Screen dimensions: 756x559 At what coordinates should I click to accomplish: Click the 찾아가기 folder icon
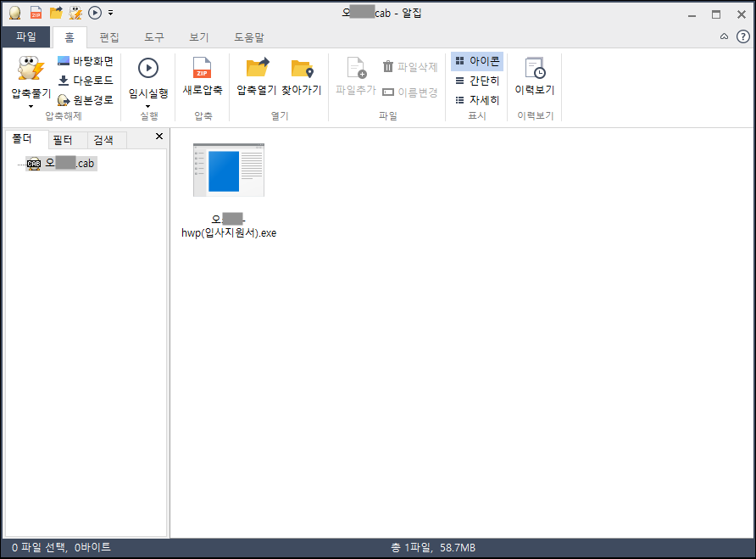[302, 69]
